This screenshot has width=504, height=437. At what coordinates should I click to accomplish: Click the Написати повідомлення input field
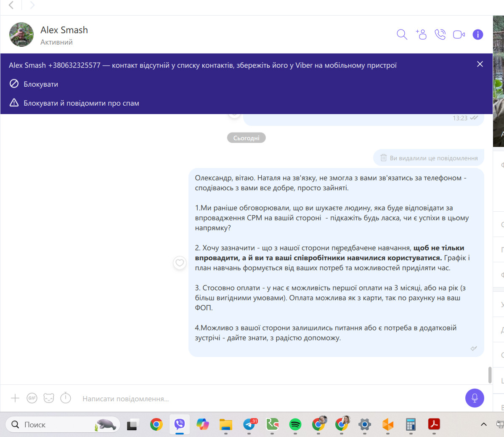coord(270,399)
